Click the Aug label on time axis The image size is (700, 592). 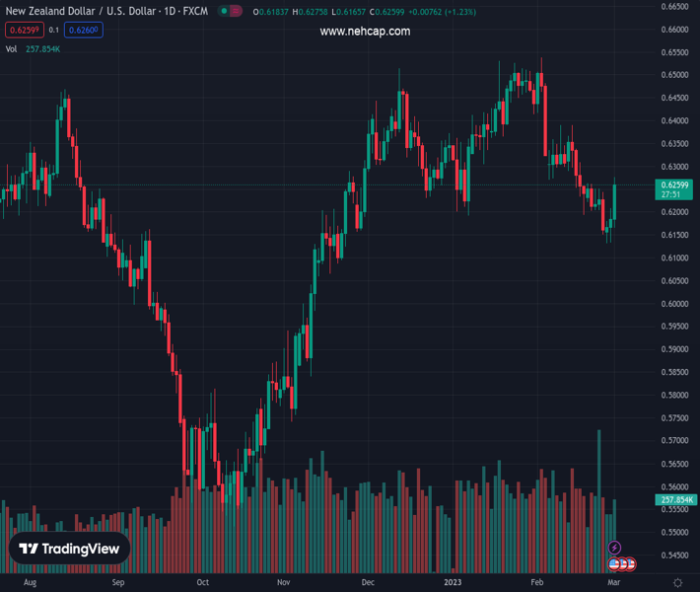point(30,583)
